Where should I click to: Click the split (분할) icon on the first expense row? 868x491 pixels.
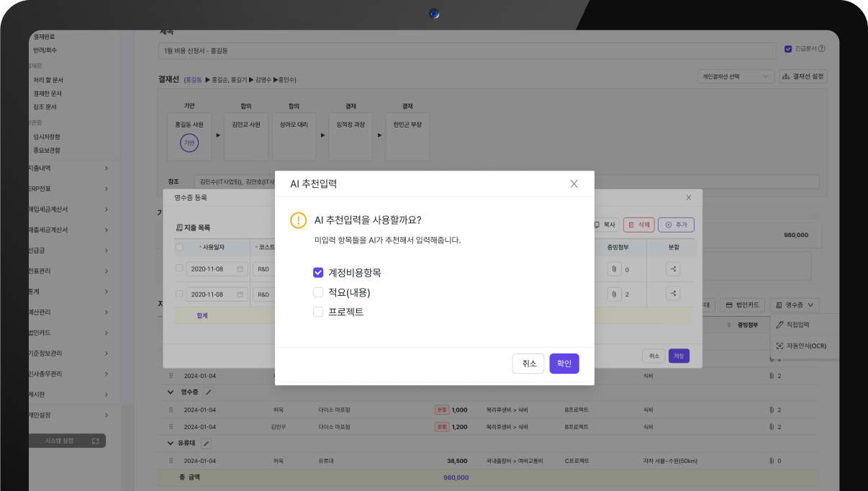click(x=673, y=269)
